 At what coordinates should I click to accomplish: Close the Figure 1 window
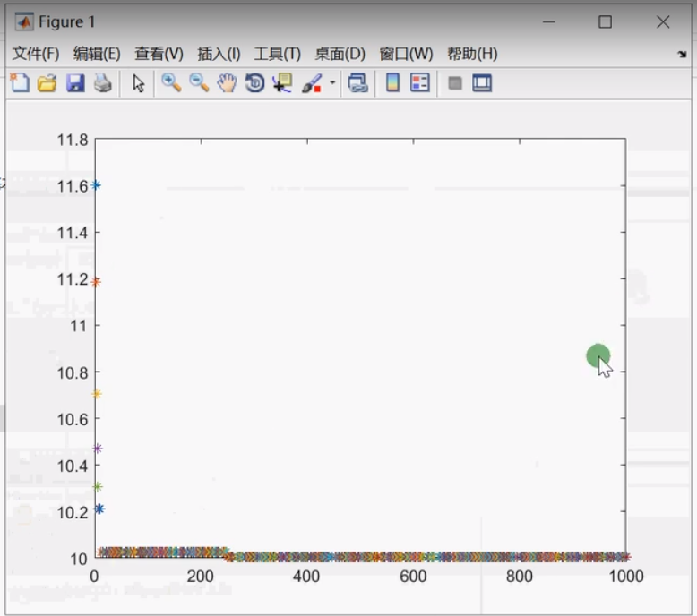click(663, 21)
